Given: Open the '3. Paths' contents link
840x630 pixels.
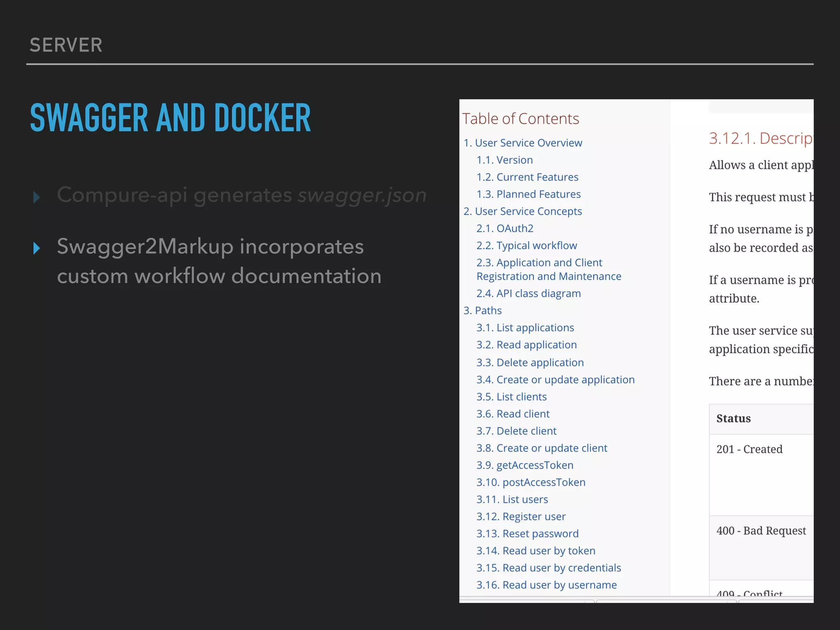Looking at the screenshot, I should (482, 310).
